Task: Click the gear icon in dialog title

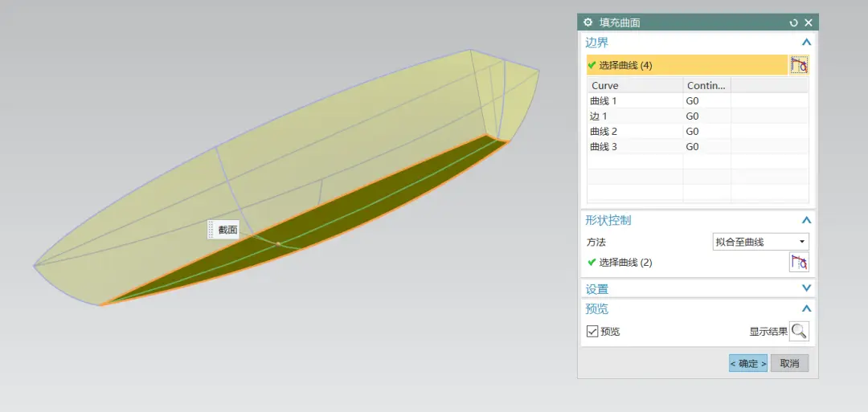Action: pos(588,22)
